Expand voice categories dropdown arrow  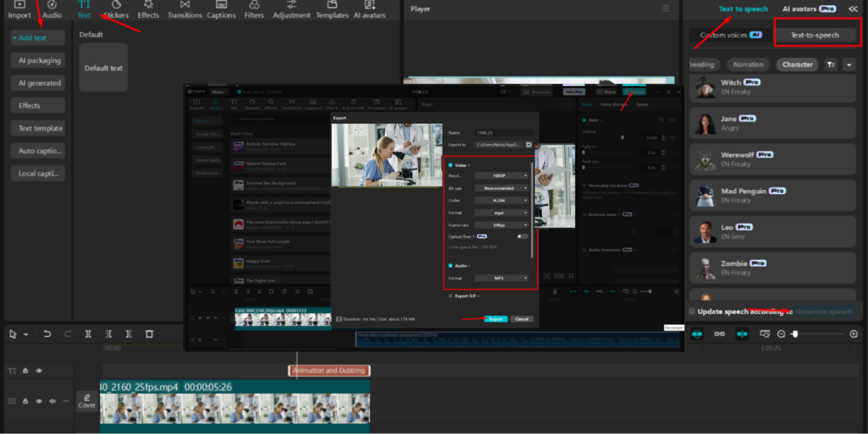pos(849,65)
